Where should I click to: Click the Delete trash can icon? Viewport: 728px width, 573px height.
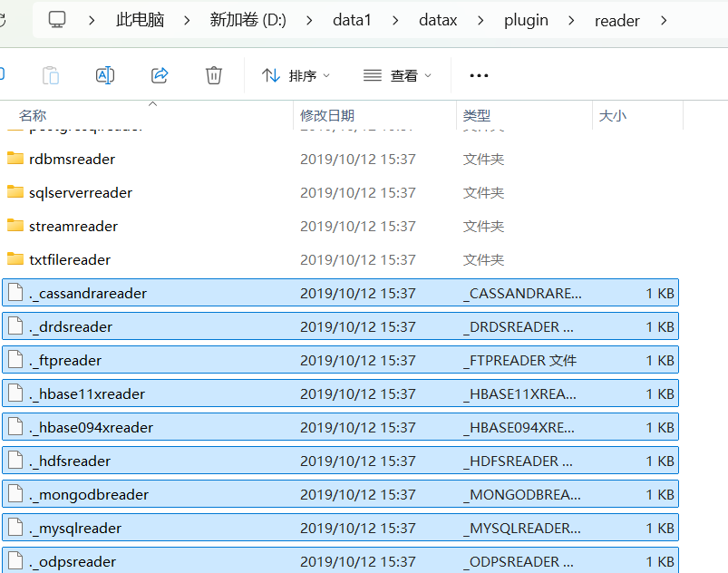(x=214, y=75)
